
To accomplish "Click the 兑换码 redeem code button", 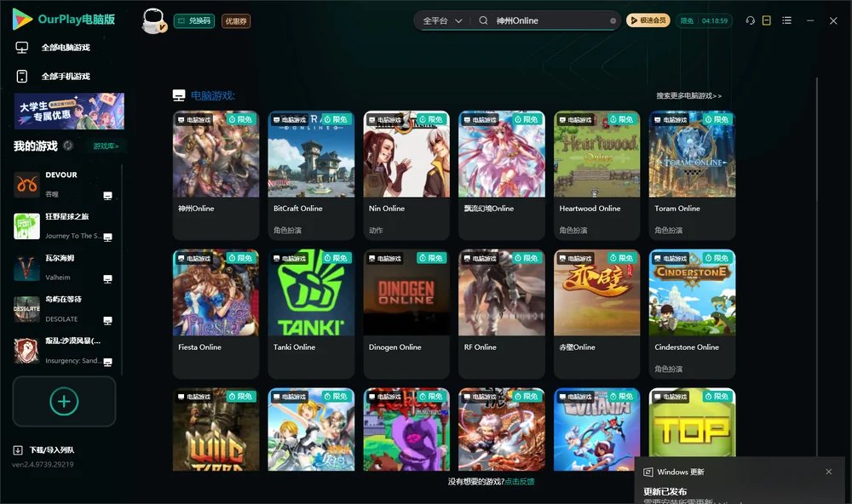I will click(194, 20).
